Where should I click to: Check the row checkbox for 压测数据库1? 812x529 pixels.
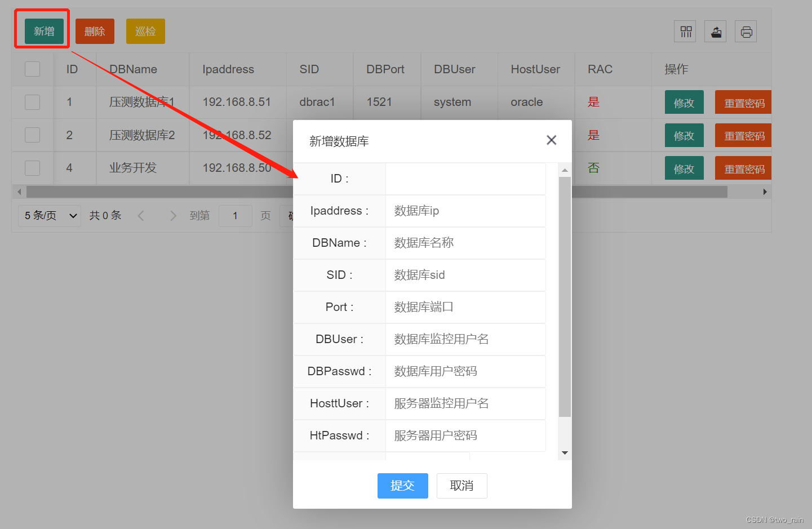click(x=32, y=102)
